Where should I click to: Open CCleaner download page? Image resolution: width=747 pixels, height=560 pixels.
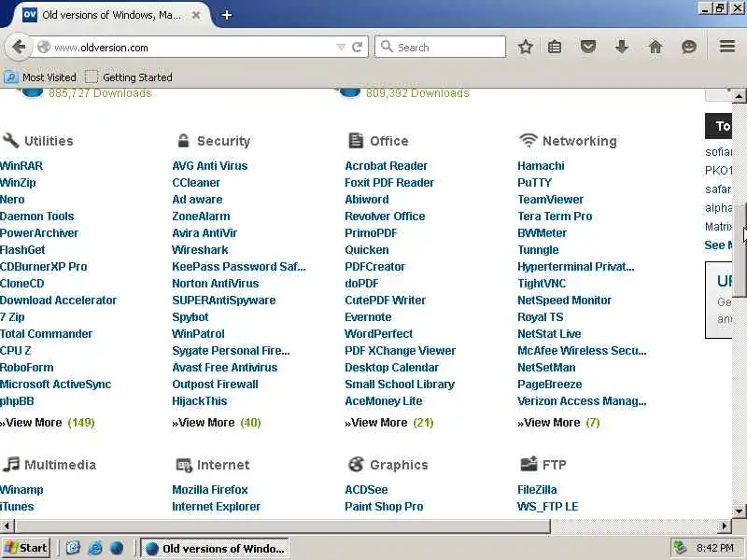point(196,182)
